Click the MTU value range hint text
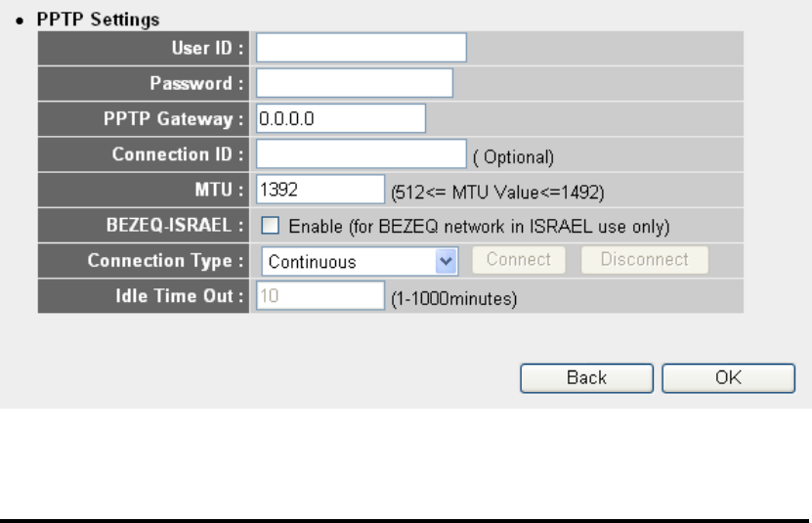Viewport: 812px width, 523px height. tap(497, 193)
